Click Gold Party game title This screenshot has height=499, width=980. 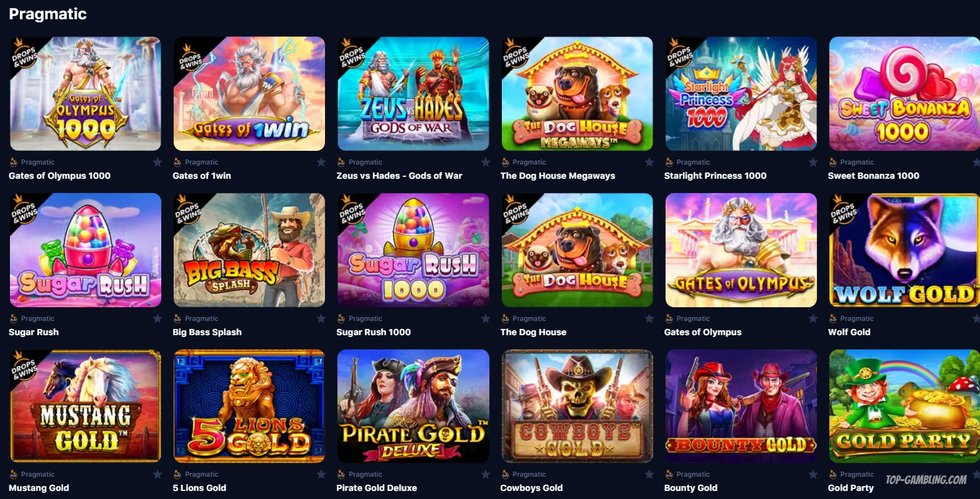click(x=850, y=488)
